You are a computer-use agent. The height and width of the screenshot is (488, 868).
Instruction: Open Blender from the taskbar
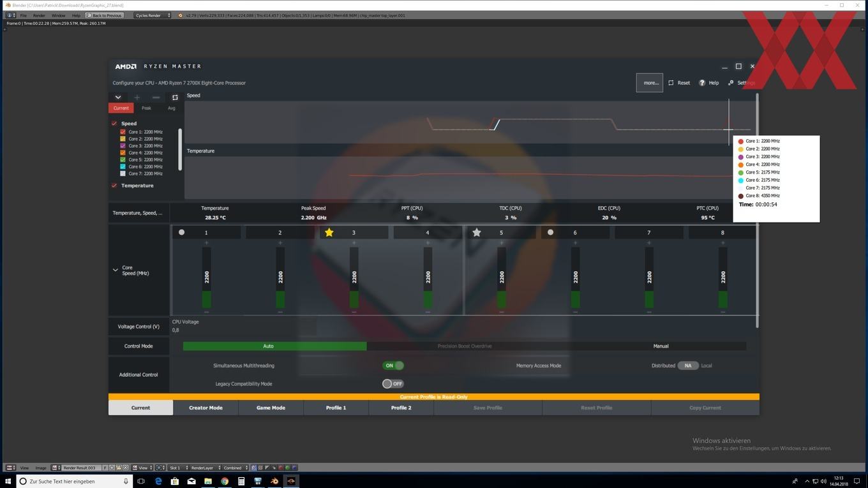(x=274, y=481)
